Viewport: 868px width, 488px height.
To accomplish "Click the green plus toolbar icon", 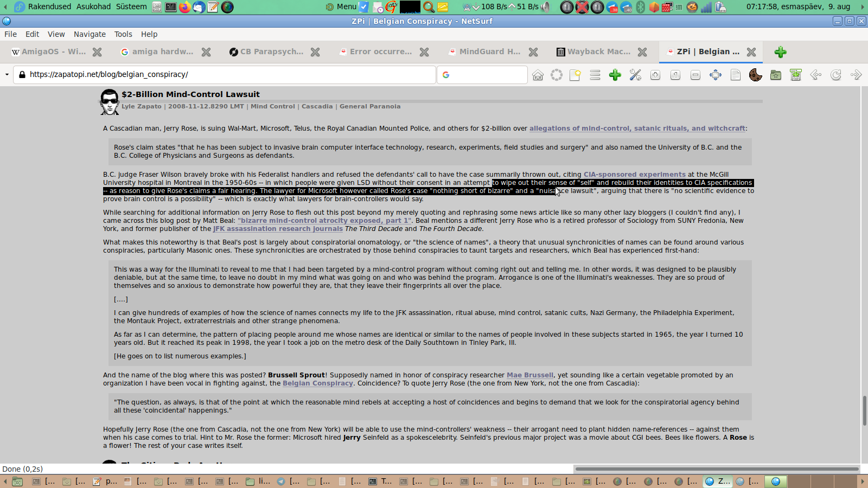I will tap(615, 75).
